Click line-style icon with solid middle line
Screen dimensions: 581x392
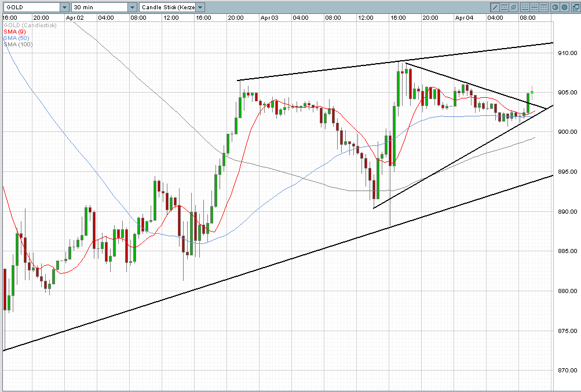[x=534, y=7]
